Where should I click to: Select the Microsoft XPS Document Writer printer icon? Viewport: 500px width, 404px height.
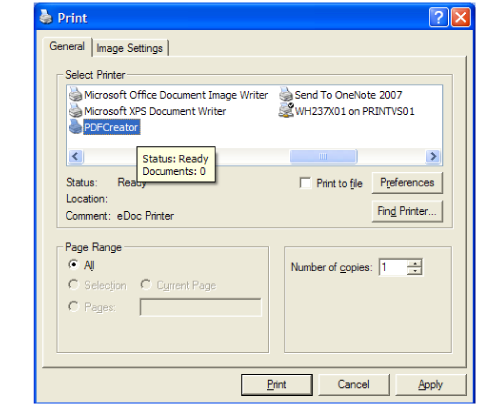point(75,110)
